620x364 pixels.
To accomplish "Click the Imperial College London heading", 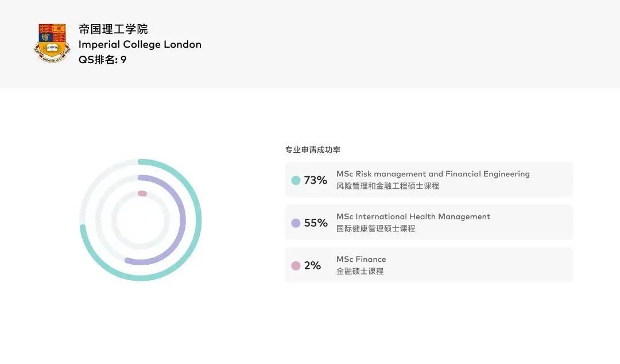I will pyautogui.click(x=140, y=44).
